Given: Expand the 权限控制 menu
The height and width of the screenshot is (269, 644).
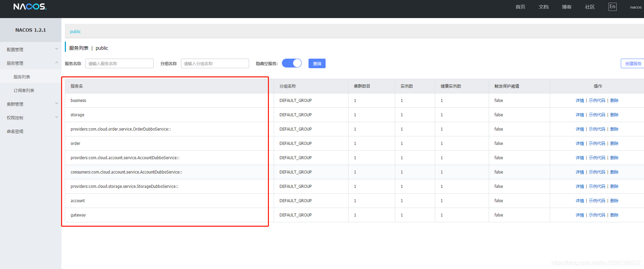Looking at the screenshot, I should coord(31,118).
